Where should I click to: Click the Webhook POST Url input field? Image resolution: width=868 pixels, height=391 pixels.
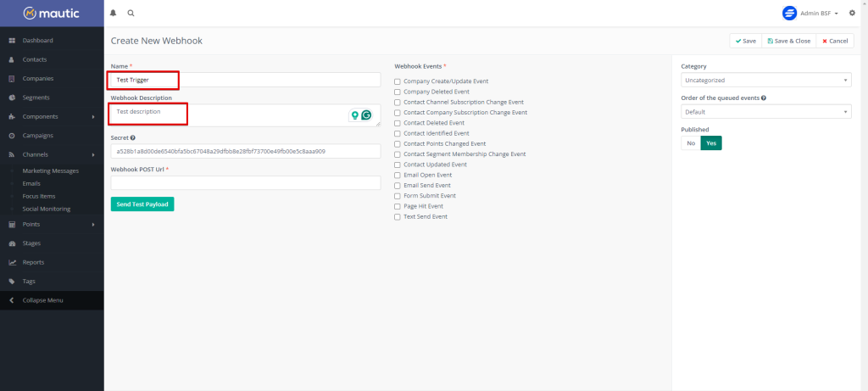coord(246,182)
